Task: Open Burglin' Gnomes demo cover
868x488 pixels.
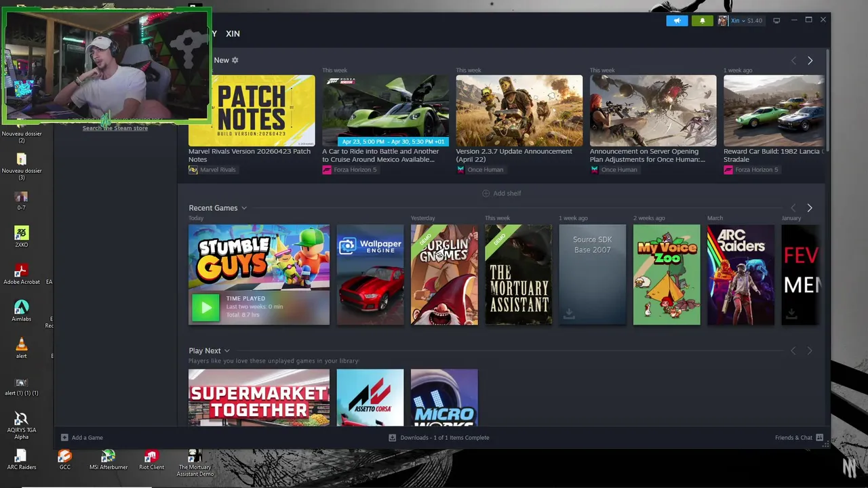Action: (x=444, y=274)
